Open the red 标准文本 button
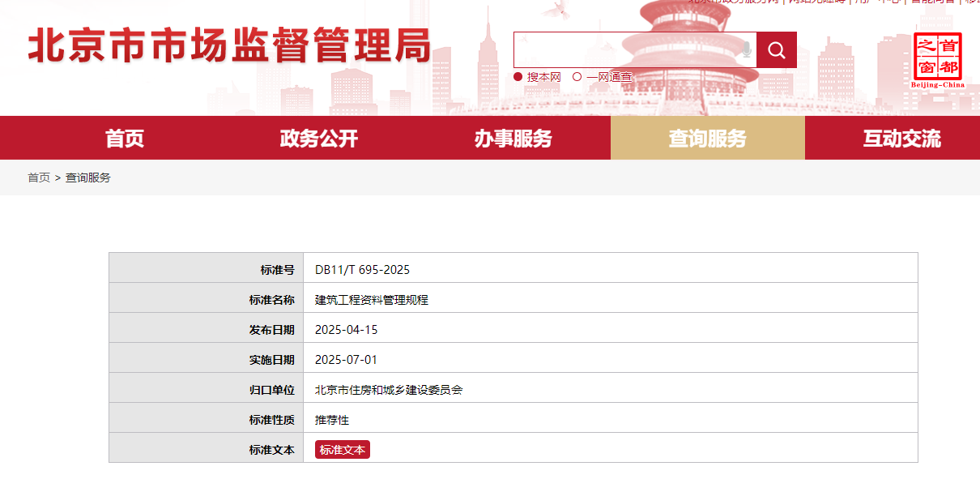Screen dimensions: 980x492 coord(343,450)
